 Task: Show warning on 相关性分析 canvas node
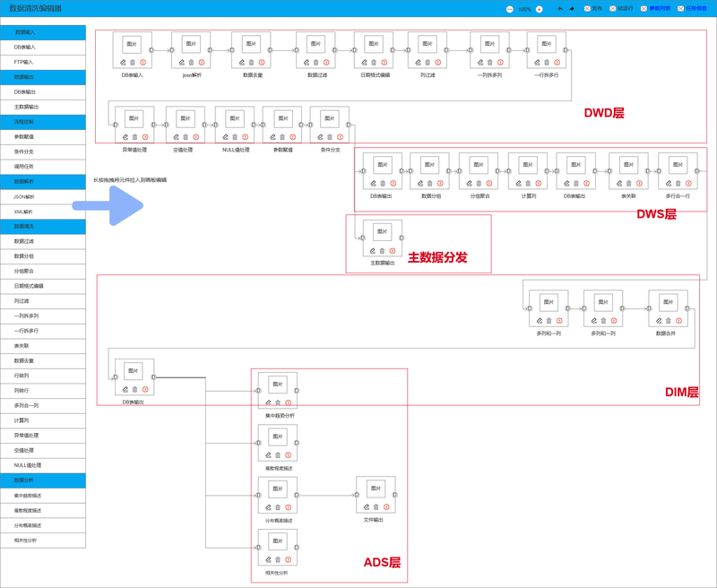coord(288,559)
